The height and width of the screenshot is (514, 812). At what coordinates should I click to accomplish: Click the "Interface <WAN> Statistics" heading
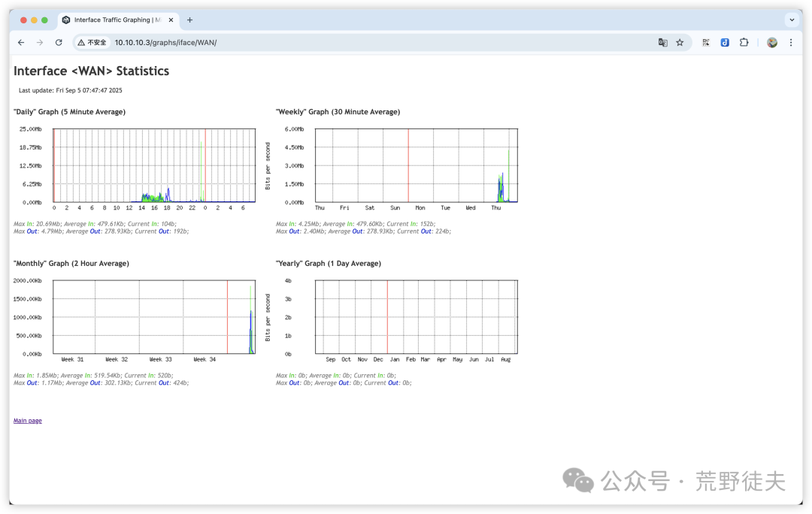pyautogui.click(x=91, y=71)
